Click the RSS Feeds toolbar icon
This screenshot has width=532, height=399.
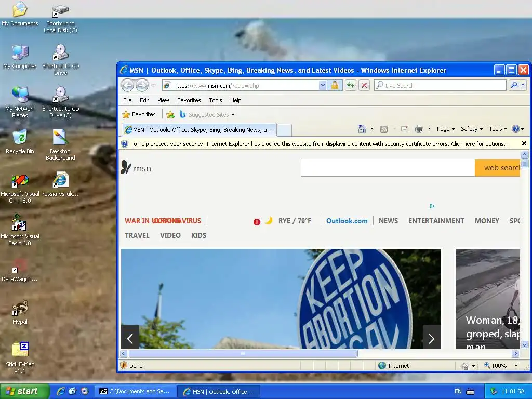coord(384,129)
